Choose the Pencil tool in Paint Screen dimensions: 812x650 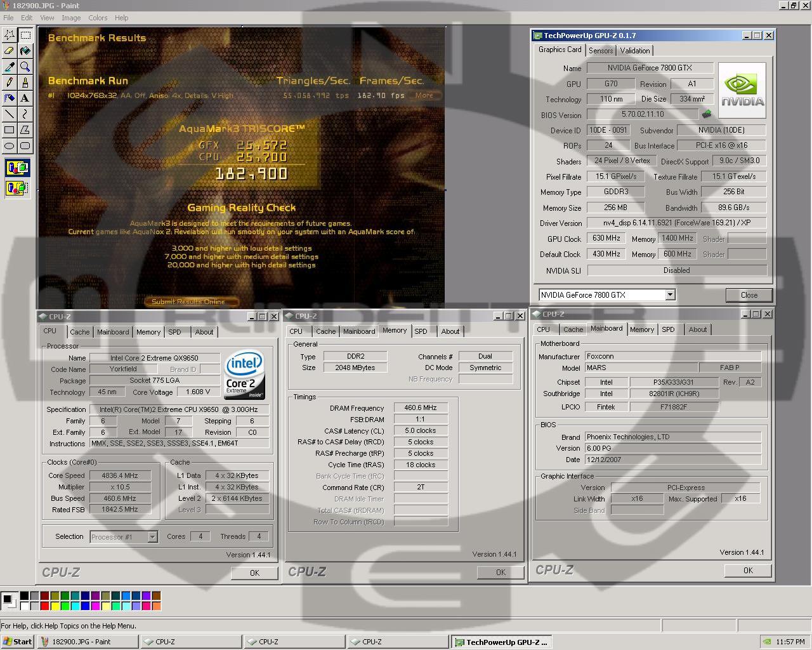click(10, 83)
